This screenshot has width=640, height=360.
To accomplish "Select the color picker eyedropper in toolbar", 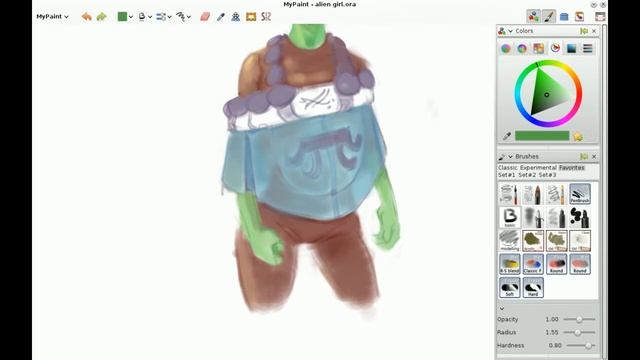I will [220, 17].
